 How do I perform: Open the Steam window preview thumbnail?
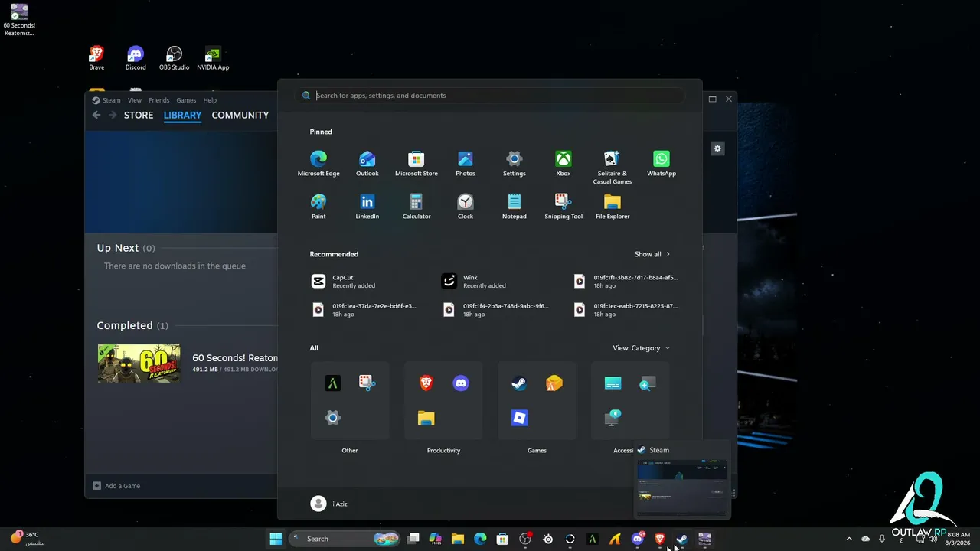(x=682, y=487)
